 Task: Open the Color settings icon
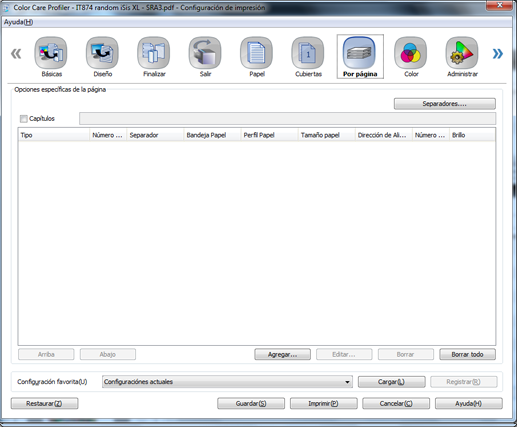click(x=411, y=53)
